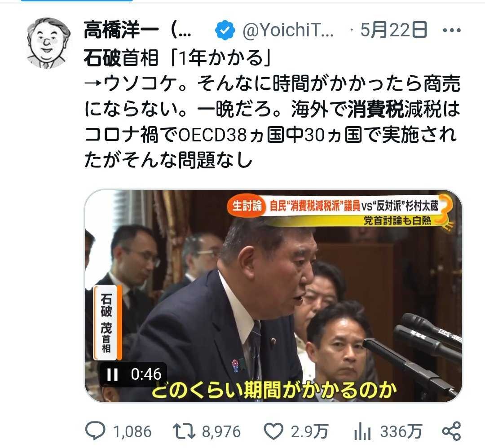This screenshot has width=485, height=448.
Task: Click the 336万 view count
Action: tap(401, 431)
